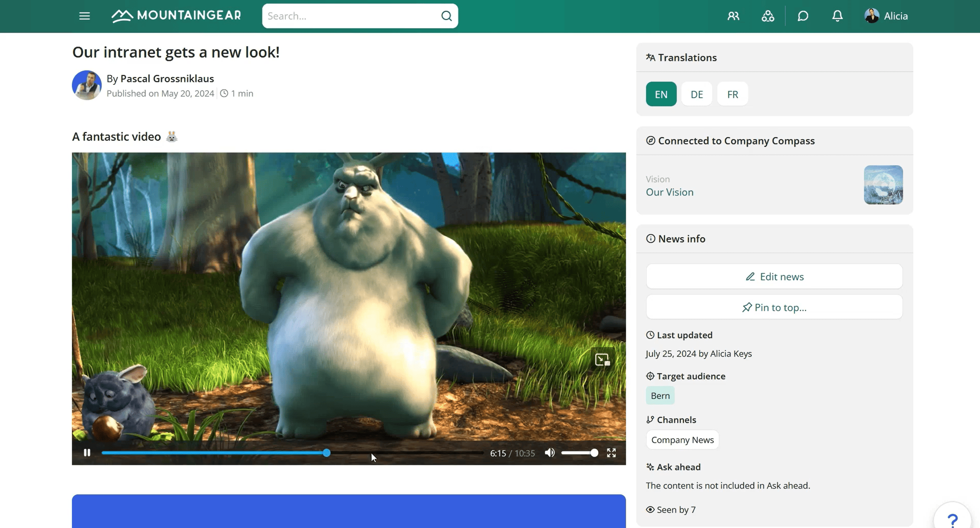Click the Published on May 20, 2024 text
This screenshot has height=528, width=980.
tap(160, 94)
